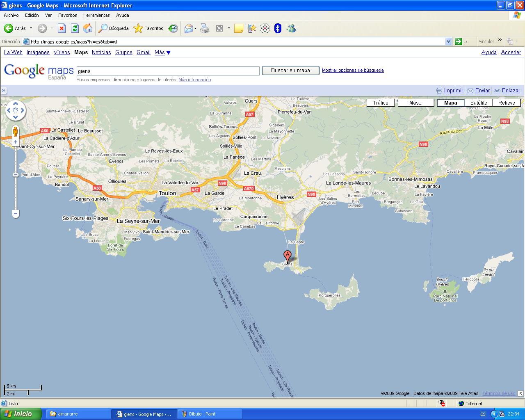Screen dimensions: 525x420
Task: Click the Más información link
Action: coord(194,80)
